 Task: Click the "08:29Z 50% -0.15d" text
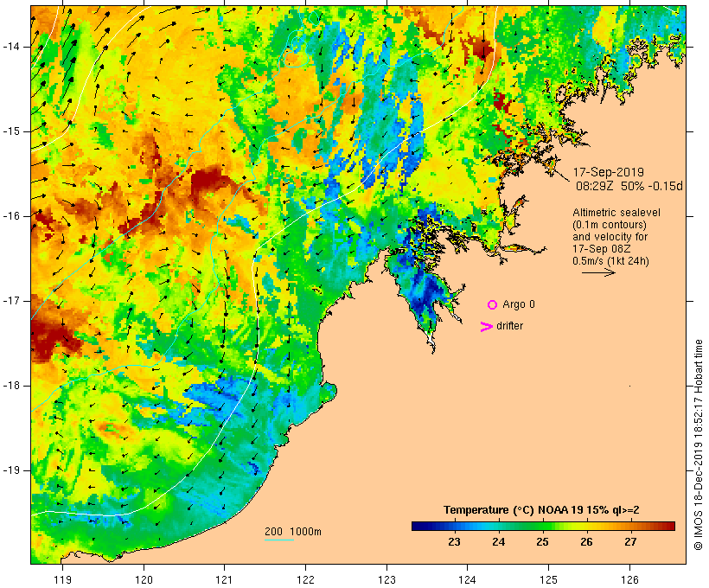coord(629,186)
